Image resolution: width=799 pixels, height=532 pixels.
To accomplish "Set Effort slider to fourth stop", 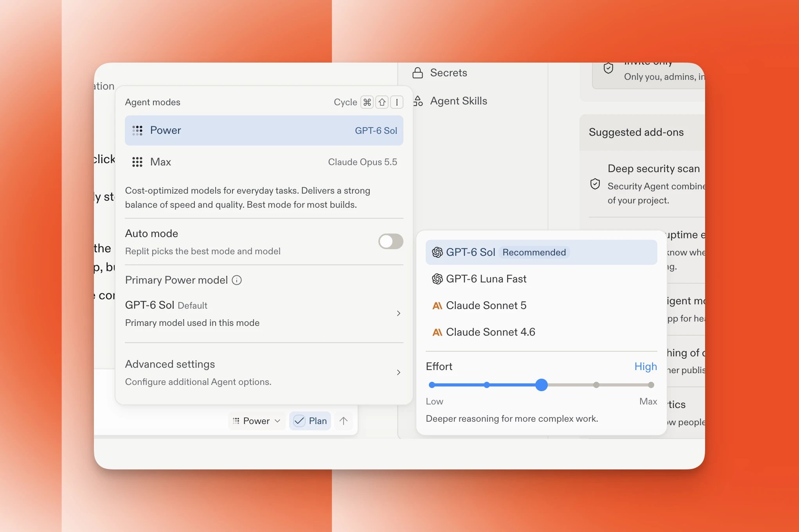I will (596, 385).
